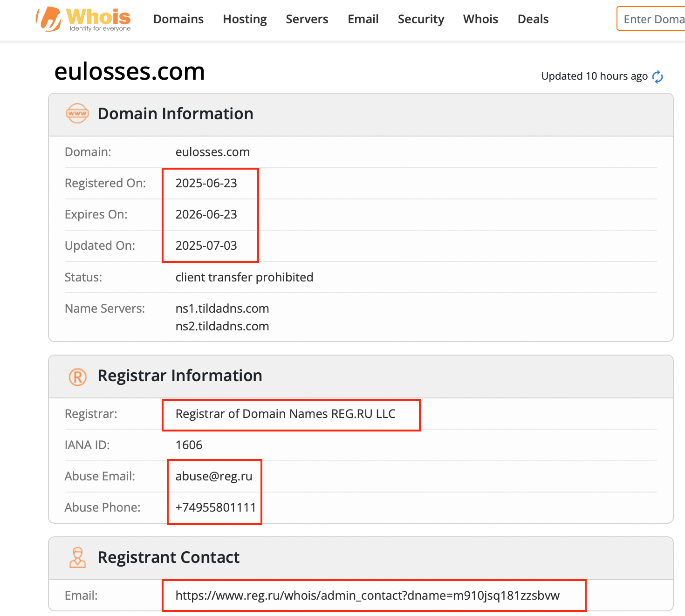685x616 pixels.
Task: Click the 'Domain Information' section heading
Action: (175, 114)
